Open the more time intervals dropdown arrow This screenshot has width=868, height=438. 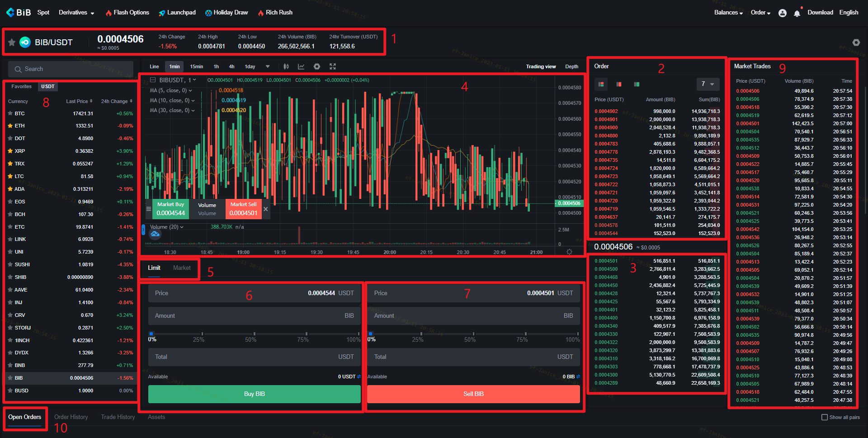[268, 66]
